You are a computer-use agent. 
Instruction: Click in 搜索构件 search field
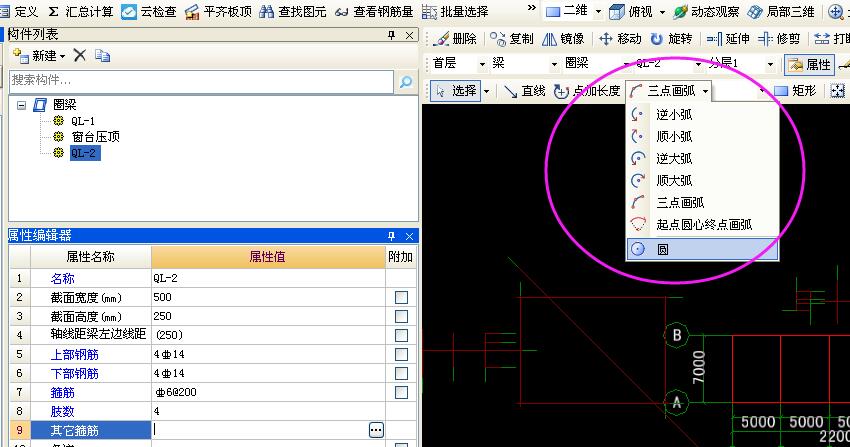click(201, 81)
